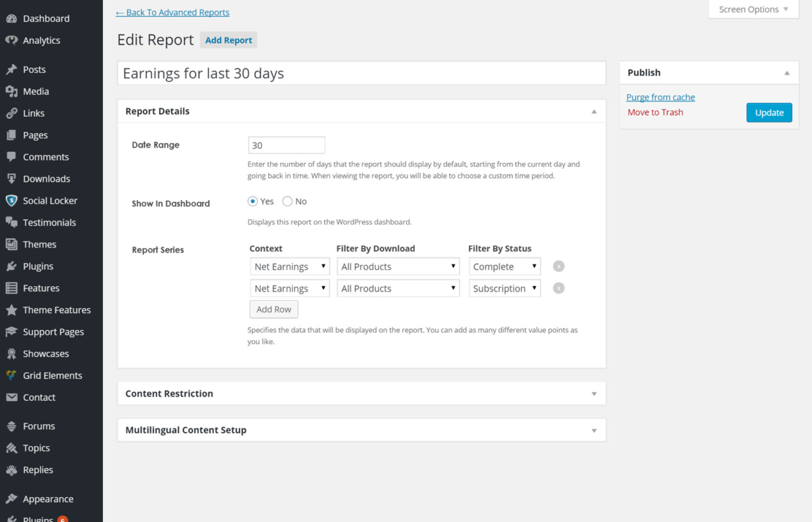Viewport: 812px width, 522px height.
Task: Click the Update button
Action: point(769,113)
